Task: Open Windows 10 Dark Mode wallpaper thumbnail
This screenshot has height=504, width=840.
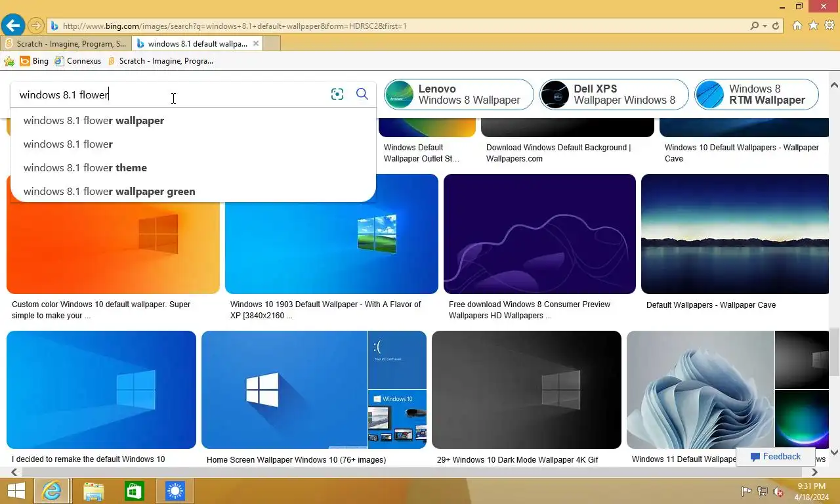Action: pos(526,390)
